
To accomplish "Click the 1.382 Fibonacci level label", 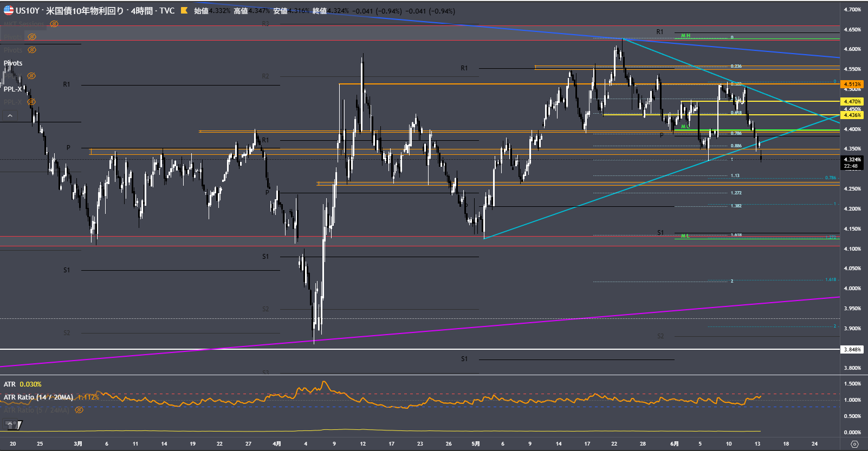I will click(736, 206).
